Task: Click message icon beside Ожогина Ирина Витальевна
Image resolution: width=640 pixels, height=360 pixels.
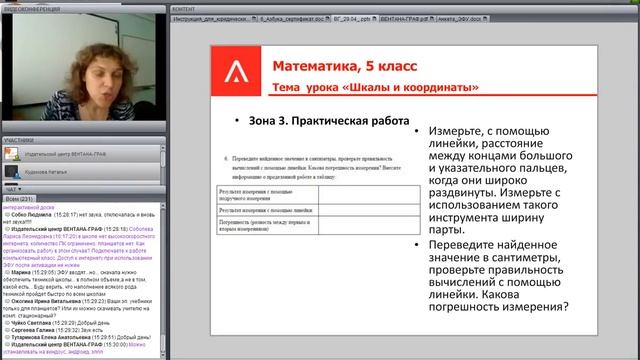Action: 7,301
